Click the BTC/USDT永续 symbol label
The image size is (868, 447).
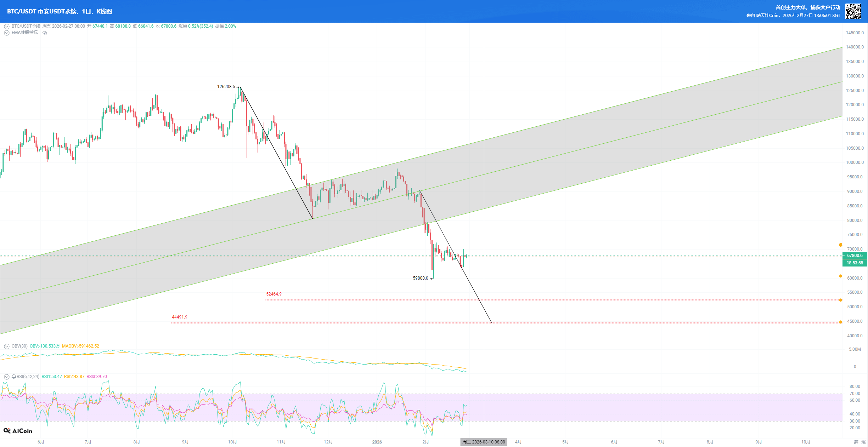click(x=26, y=26)
